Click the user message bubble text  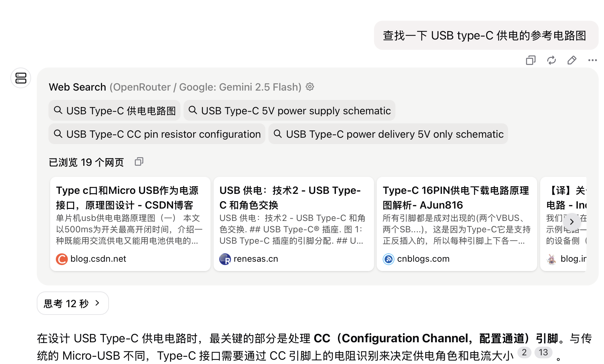[x=484, y=35]
